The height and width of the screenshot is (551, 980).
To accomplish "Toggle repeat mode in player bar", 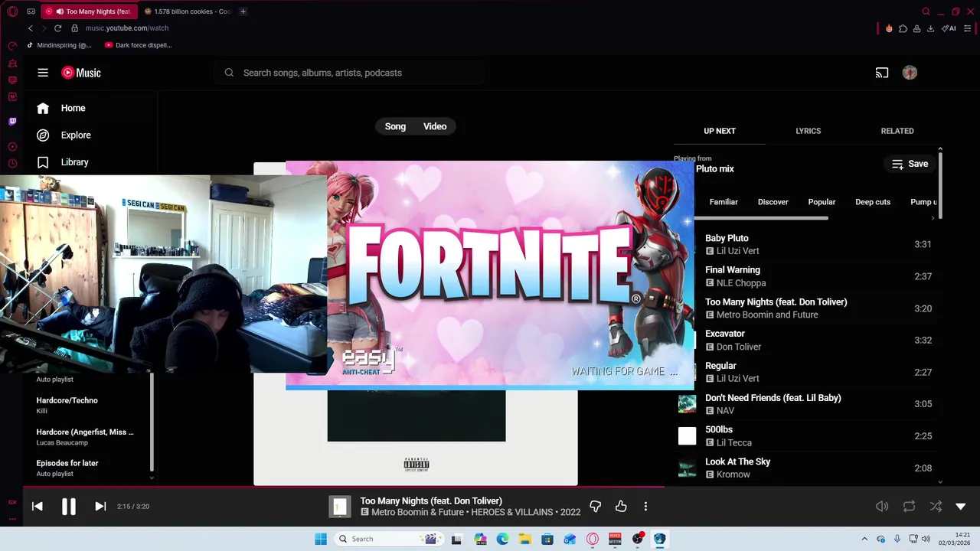I will click(909, 506).
